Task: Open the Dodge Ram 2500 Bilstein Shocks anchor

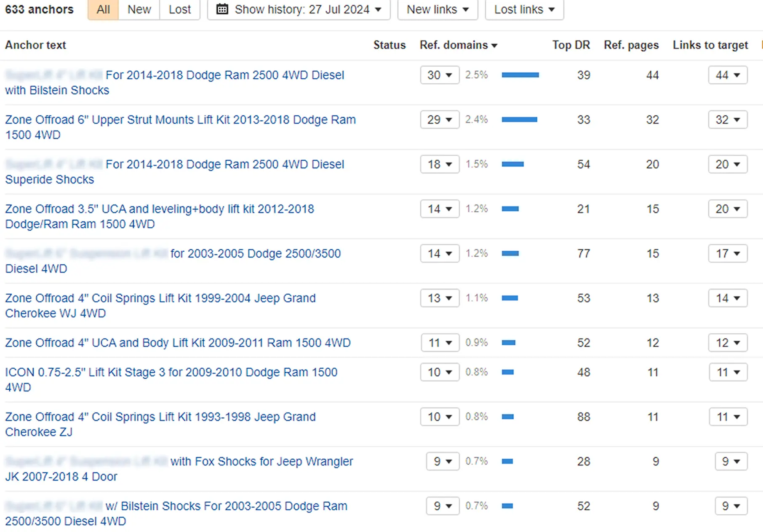Action: tap(175, 82)
